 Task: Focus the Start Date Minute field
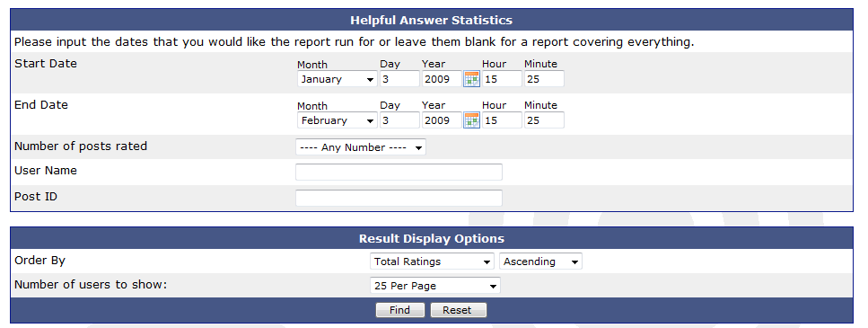pyautogui.click(x=544, y=79)
